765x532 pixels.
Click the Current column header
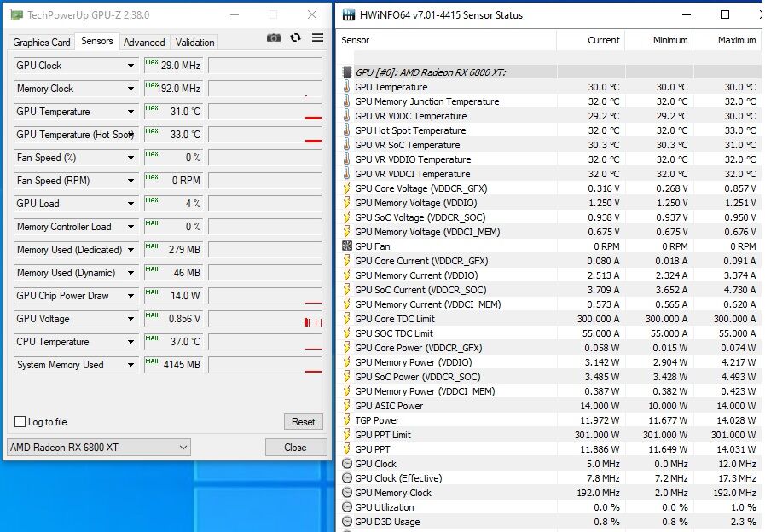[x=590, y=40]
